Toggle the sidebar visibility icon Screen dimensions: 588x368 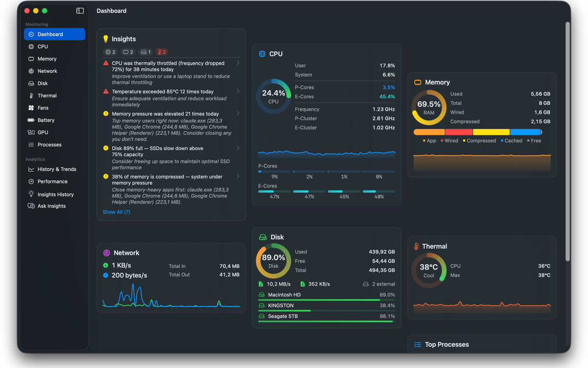[80, 11]
